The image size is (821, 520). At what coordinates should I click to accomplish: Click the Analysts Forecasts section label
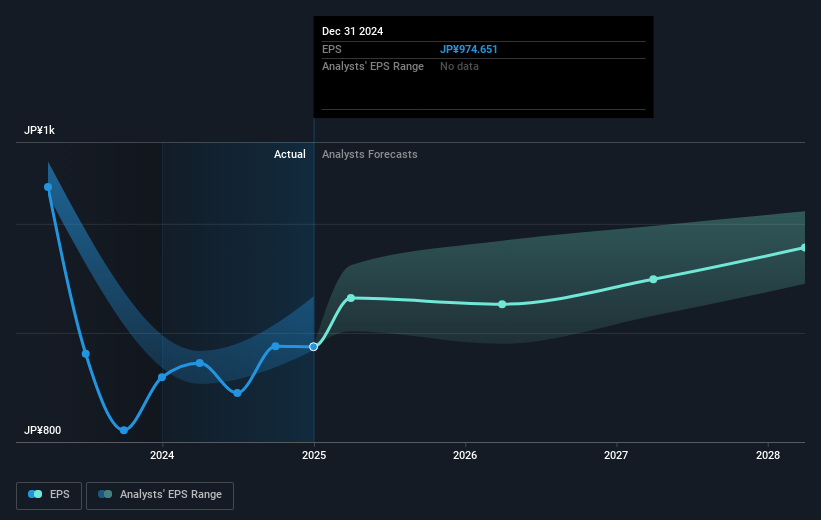pos(370,154)
